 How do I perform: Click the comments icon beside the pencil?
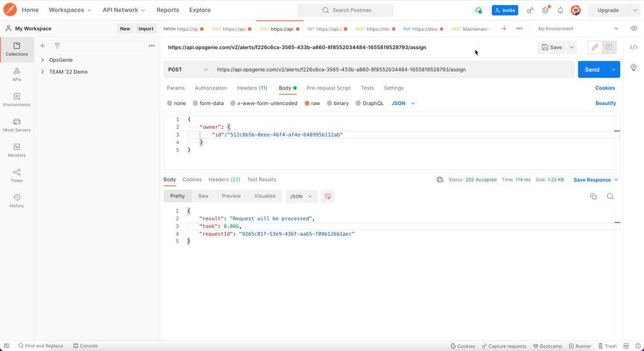609,47
